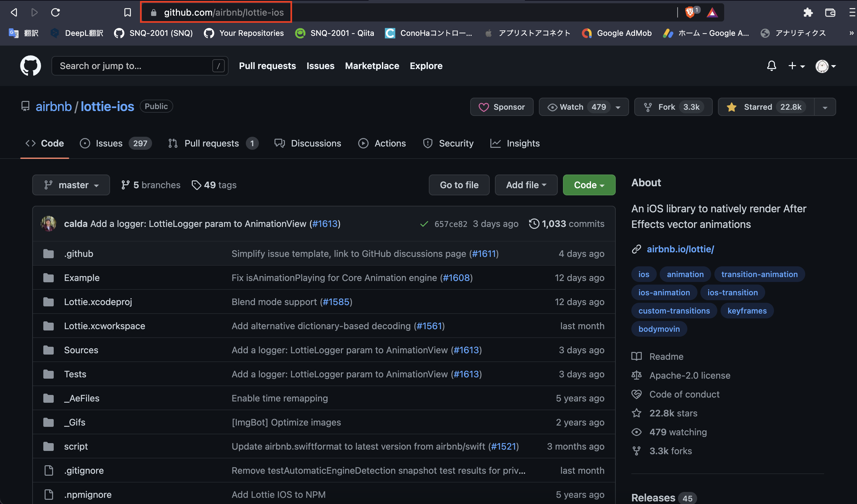This screenshot has height=504, width=857.
Task: Fork the repository with Fork button
Action: point(673,107)
